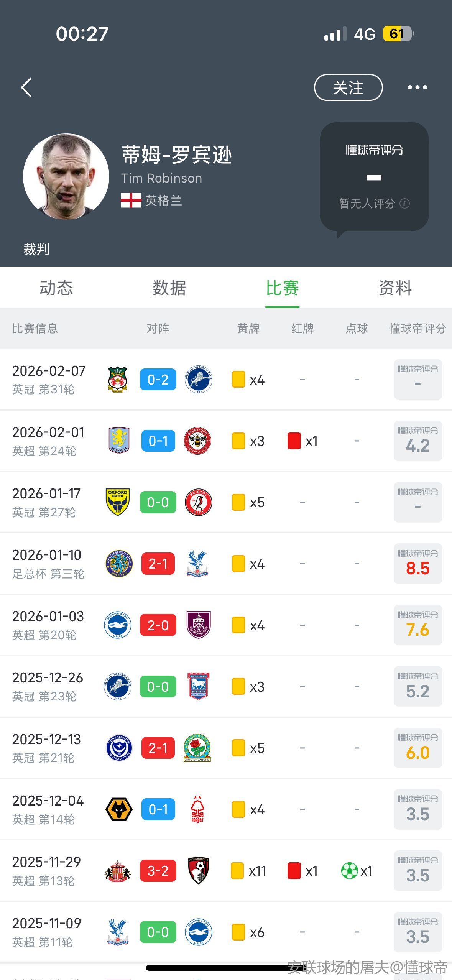Tap the Wolves crest icon
452x980 pixels.
119,809
